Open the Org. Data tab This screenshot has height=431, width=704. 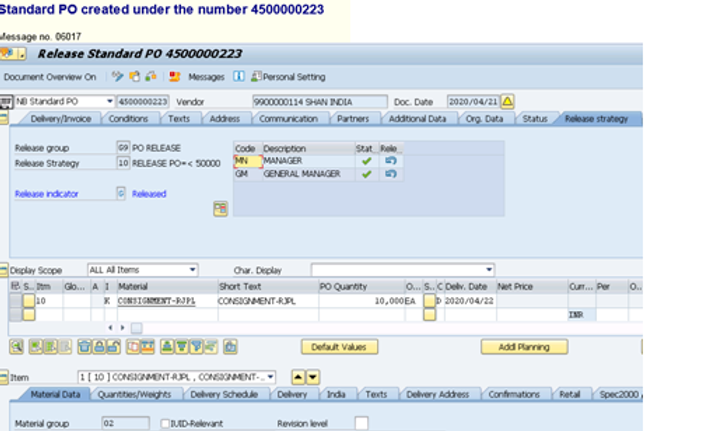point(484,119)
